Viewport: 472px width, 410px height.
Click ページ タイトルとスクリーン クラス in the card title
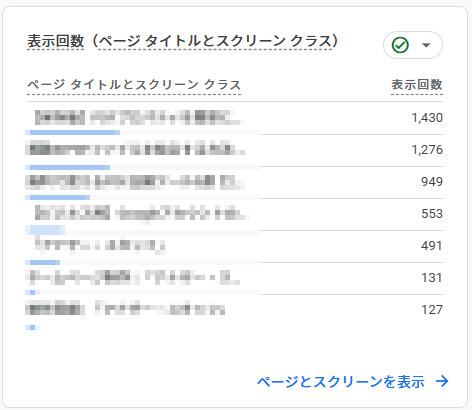point(215,41)
